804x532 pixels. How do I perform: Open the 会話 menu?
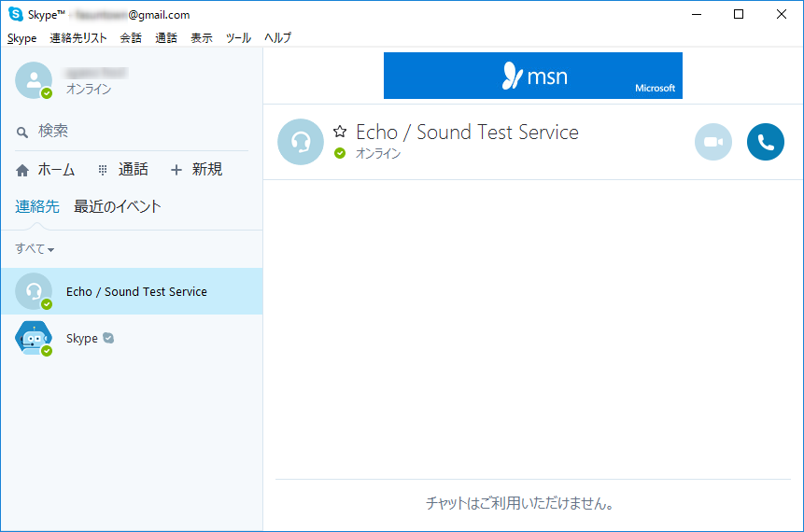131,38
